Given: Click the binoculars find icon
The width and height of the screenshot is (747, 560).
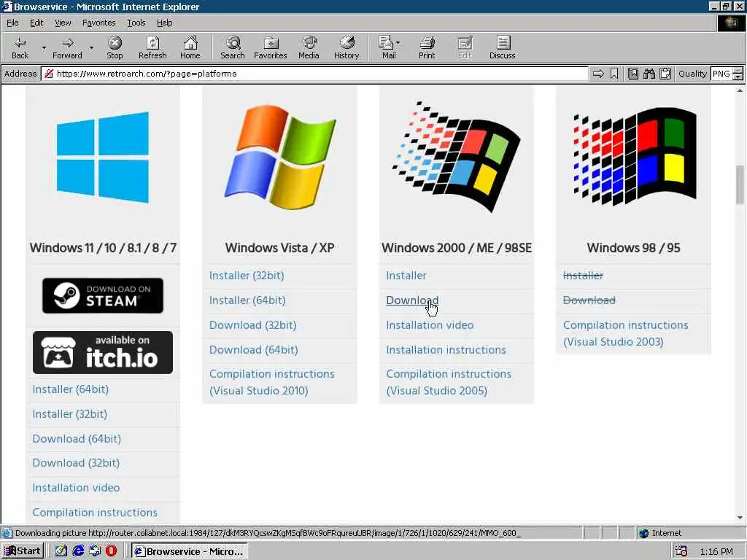Looking at the screenshot, I should click(649, 74).
